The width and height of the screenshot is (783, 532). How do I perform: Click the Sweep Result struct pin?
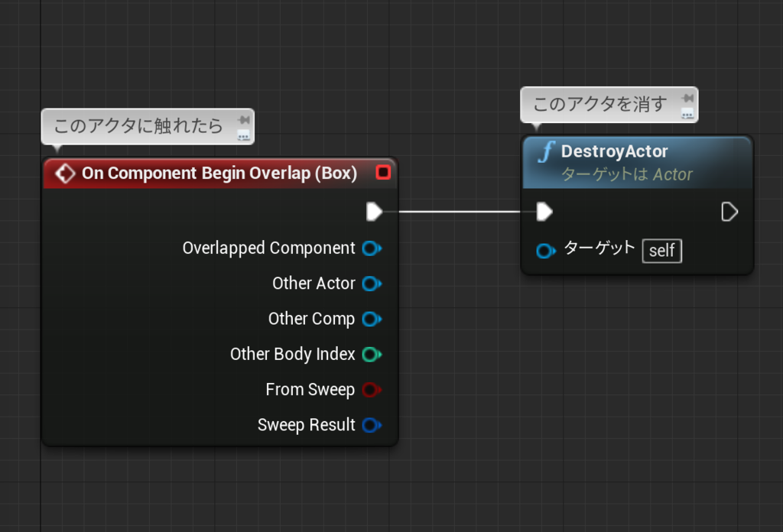372,425
